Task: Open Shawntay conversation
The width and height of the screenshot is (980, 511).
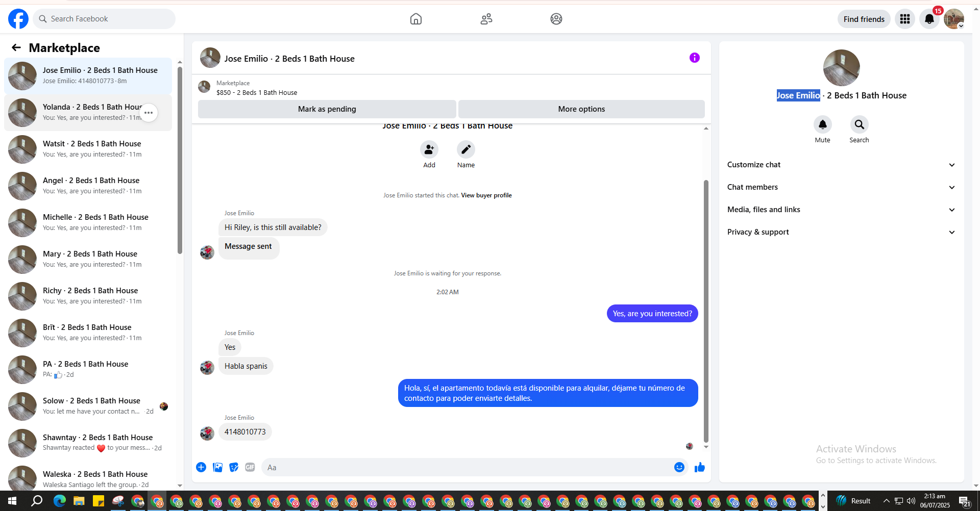Action: pyautogui.click(x=88, y=443)
